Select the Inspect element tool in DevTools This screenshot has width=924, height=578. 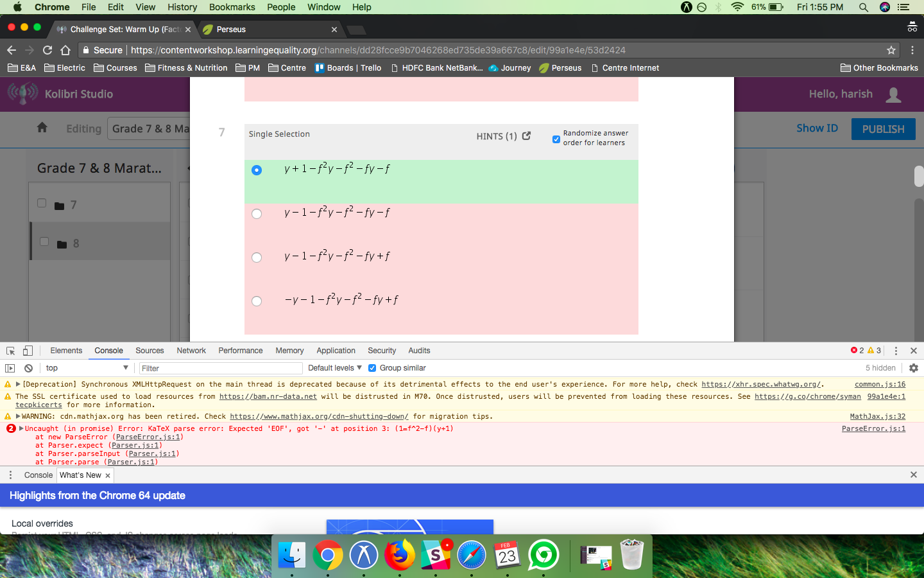[10, 351]
